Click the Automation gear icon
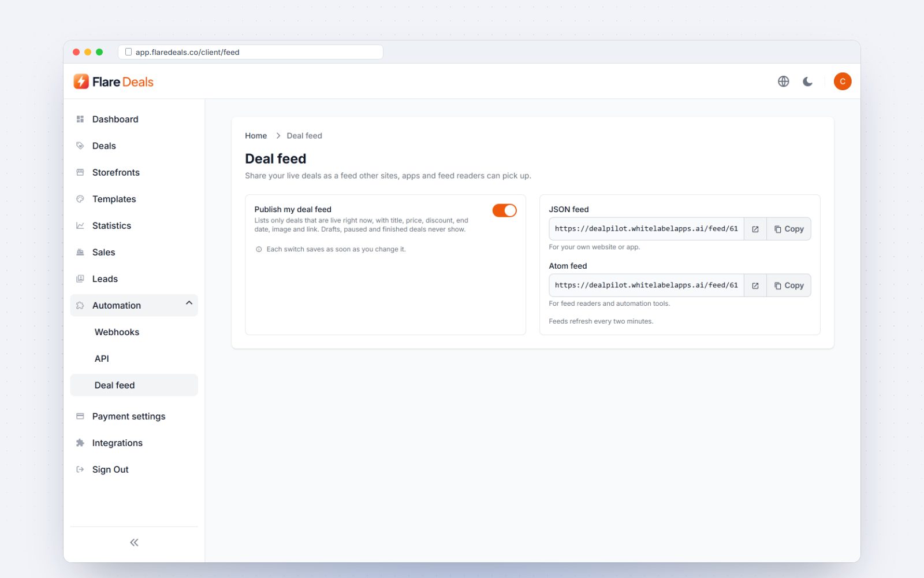This screenshot has height=578, width=924. click(x=80, y=305)
